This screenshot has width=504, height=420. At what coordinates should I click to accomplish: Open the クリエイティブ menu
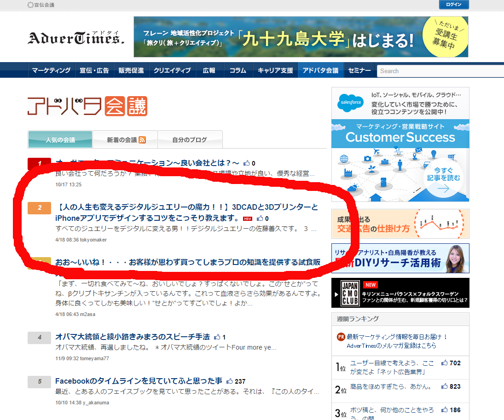pos(172,70)
